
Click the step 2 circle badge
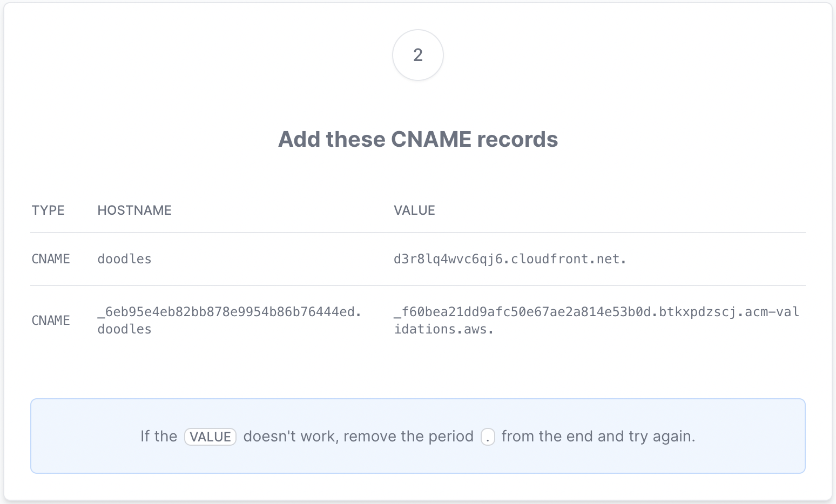coord(417,55)
